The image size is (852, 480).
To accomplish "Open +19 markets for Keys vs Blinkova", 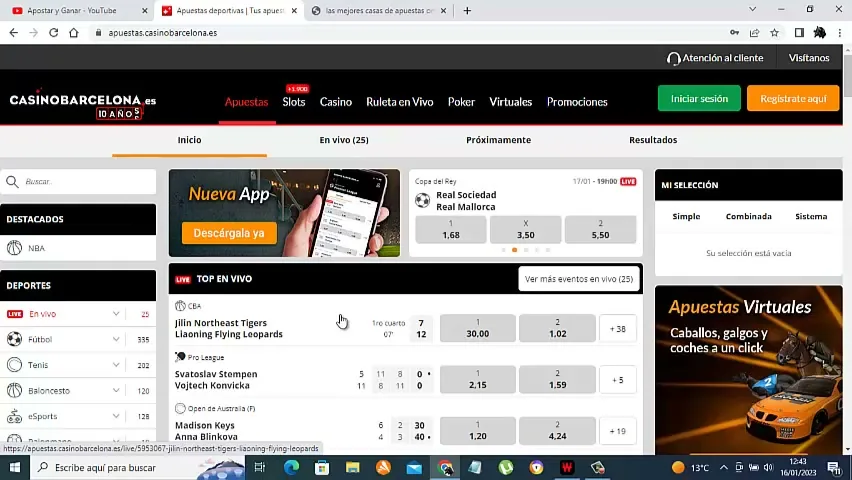I will (618, 431).
